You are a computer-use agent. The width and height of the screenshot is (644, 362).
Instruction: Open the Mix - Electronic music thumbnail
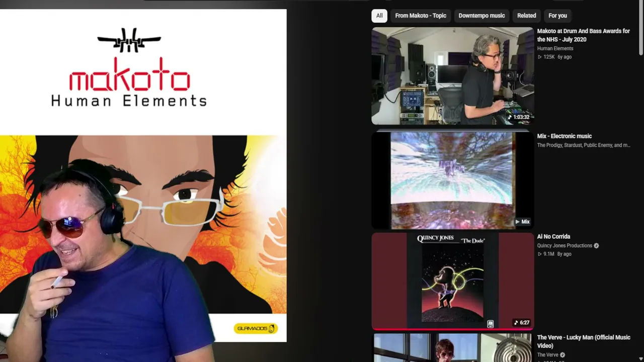pos(452,180)
